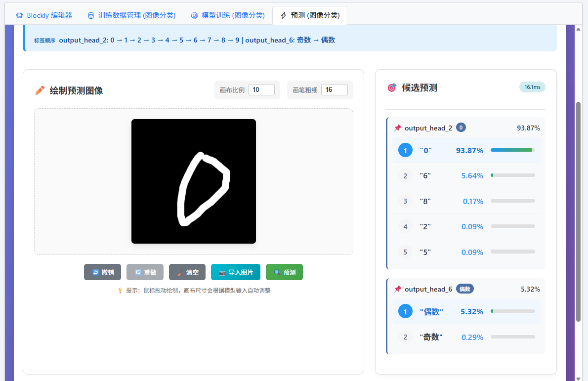Screen dimensions: 588x381
Task: Click the 撤销 undo button
Action: 102,272
